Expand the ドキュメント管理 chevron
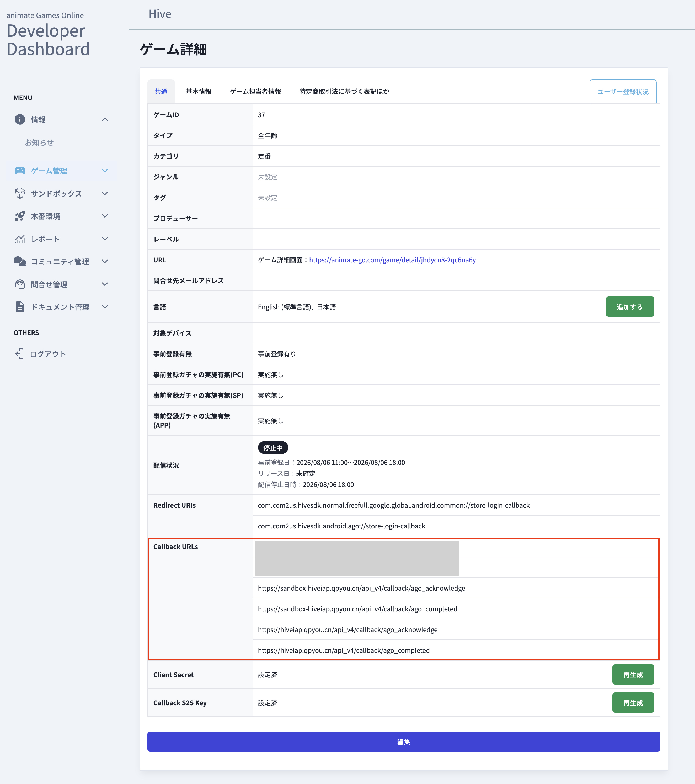The height and width of the screenshot is (784, 695). tap(105, 307)
